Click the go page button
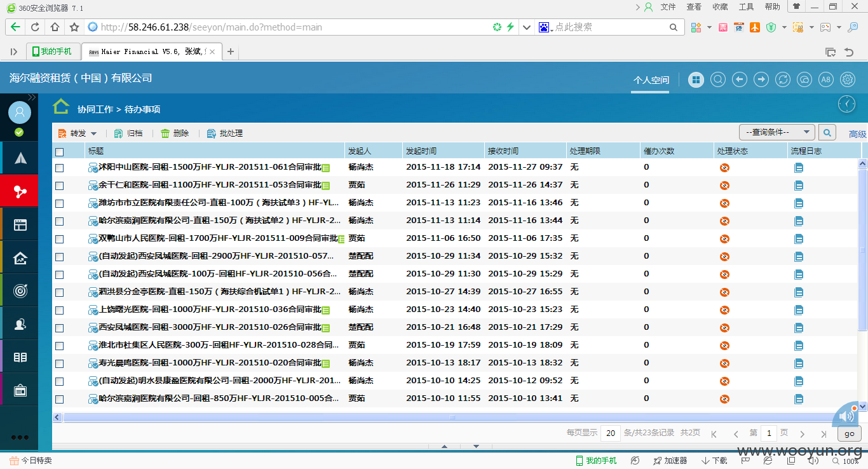 click(x=850, y=433)
